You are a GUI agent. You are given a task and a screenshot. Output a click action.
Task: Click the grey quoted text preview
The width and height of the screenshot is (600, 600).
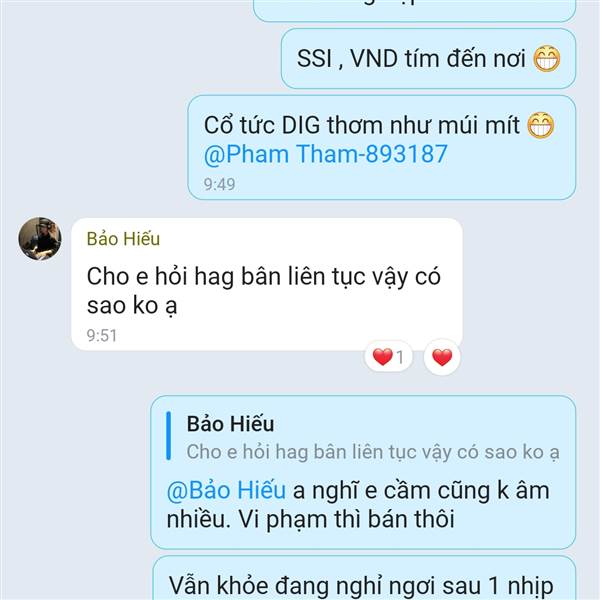[x=373, y=452]
